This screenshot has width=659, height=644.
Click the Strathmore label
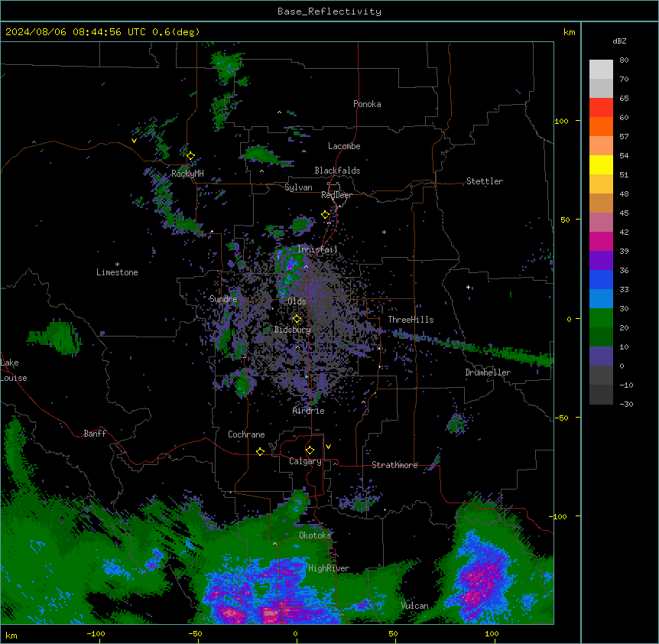pyautogui.click(x=394, y=465)
